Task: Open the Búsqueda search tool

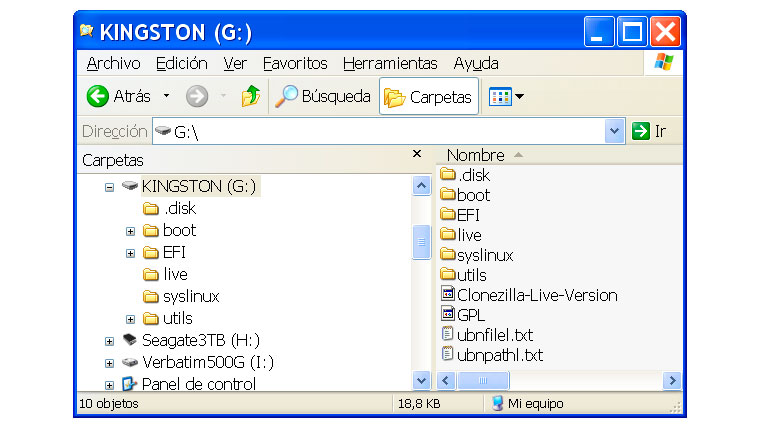Action: point(322,96)
